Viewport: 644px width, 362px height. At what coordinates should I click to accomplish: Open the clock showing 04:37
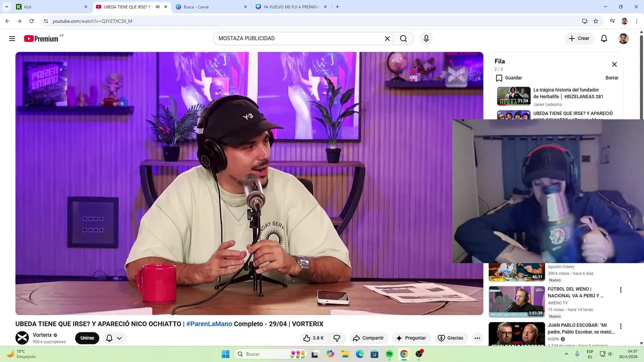click(628, 354)
